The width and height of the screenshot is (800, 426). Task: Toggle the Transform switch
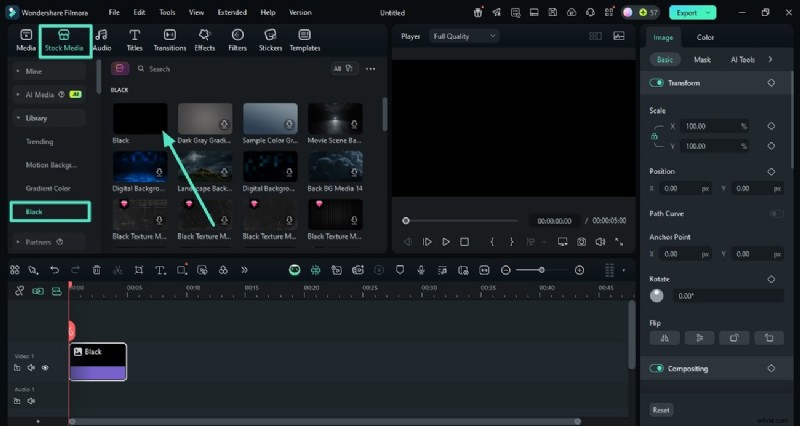click(x=657, y=83)
